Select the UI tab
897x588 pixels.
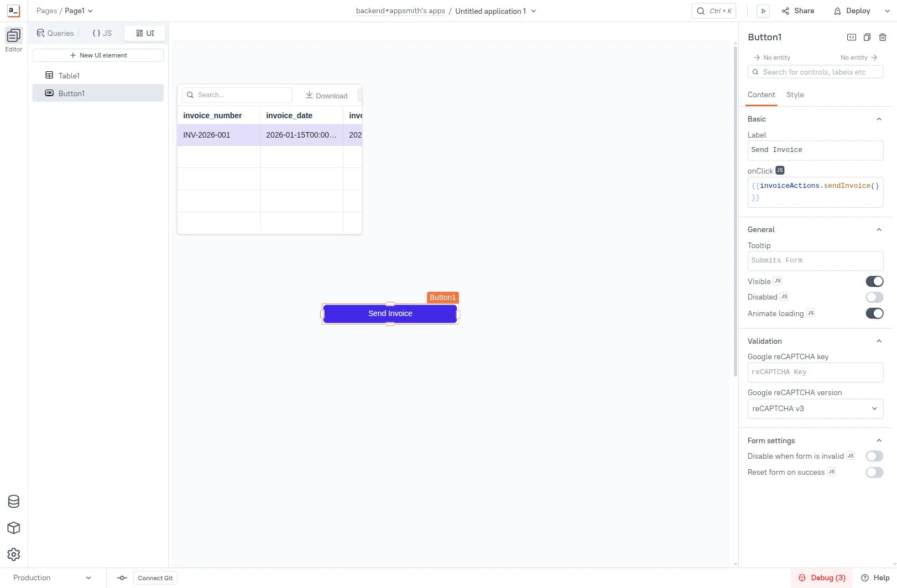pos(145,33)
